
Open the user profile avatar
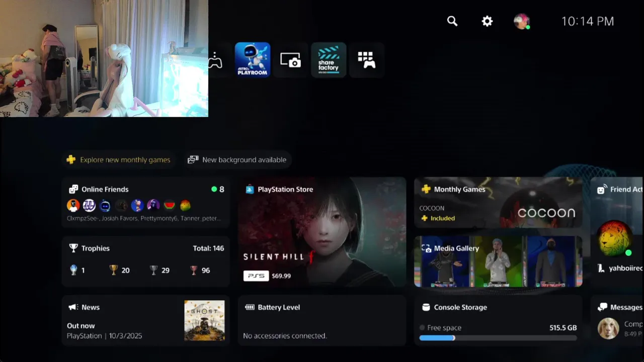(522, 21)
